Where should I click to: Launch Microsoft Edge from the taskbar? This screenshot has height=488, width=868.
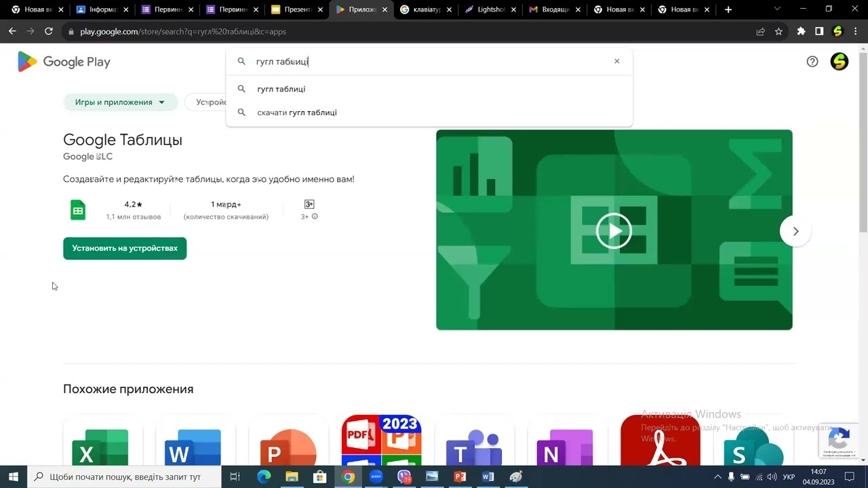(264, 476)
